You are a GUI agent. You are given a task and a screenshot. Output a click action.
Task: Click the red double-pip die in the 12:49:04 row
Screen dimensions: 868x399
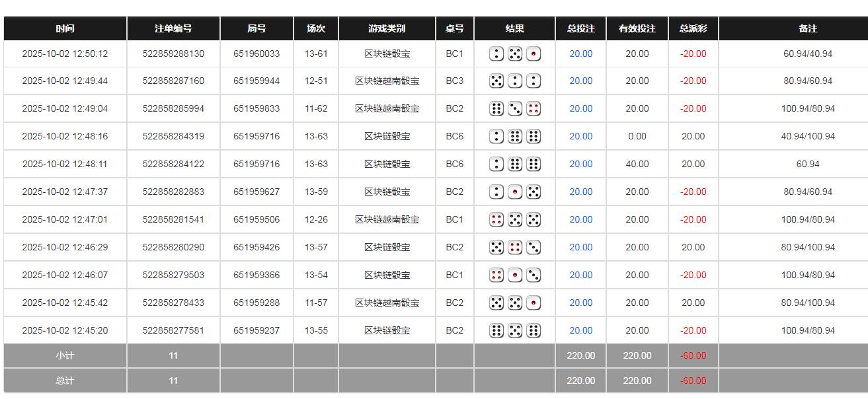point(533,108)
